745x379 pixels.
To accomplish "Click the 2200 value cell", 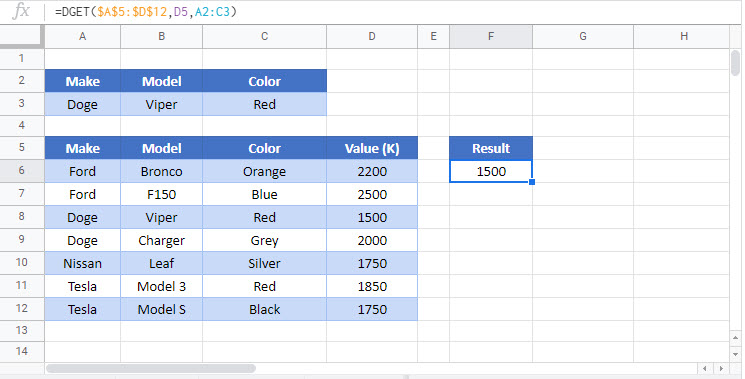I will (x=372, y=171).
